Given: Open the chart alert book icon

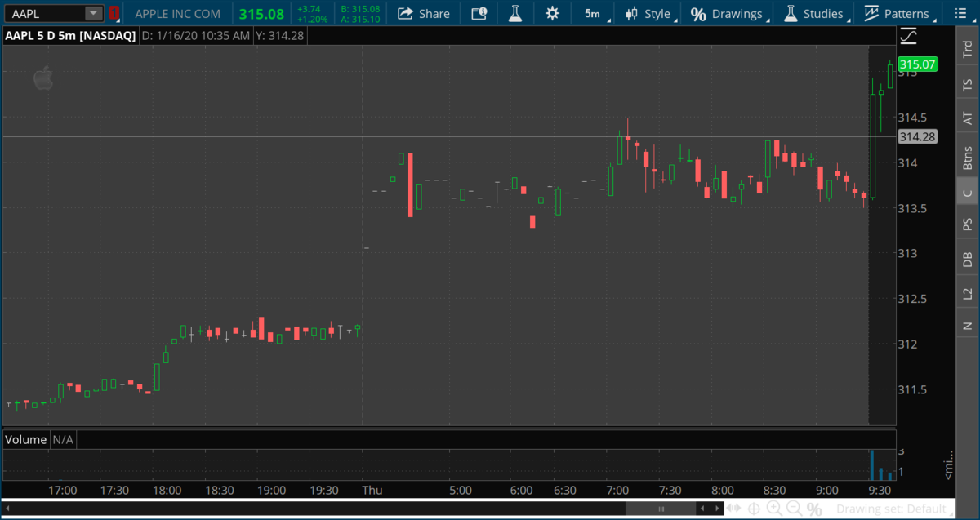Looking at the screenshot, I should [x=479, y=13].
